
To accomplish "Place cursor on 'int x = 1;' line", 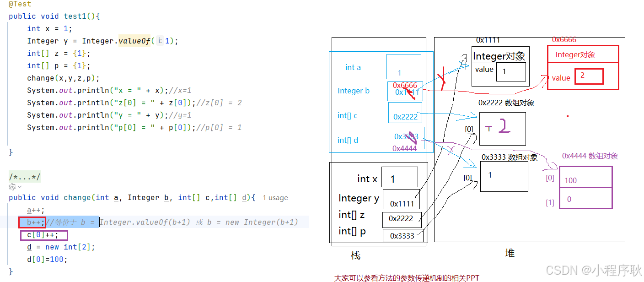I will (x=49, y=28).
